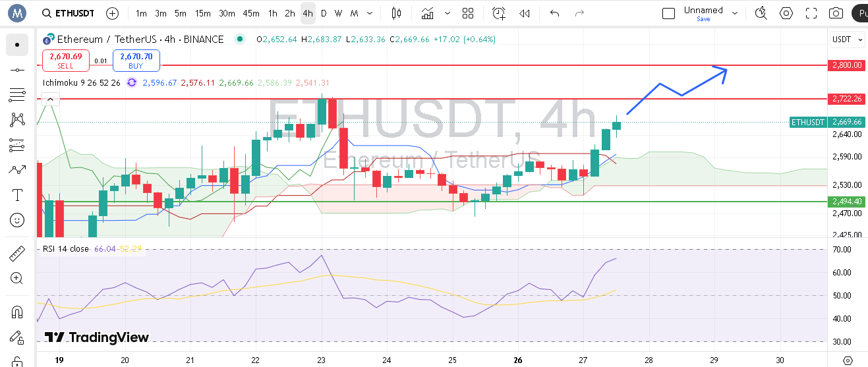Select the weekly W interval
Image resolution: width=868 pixels, height=367 pixels.
click(338, 13)
